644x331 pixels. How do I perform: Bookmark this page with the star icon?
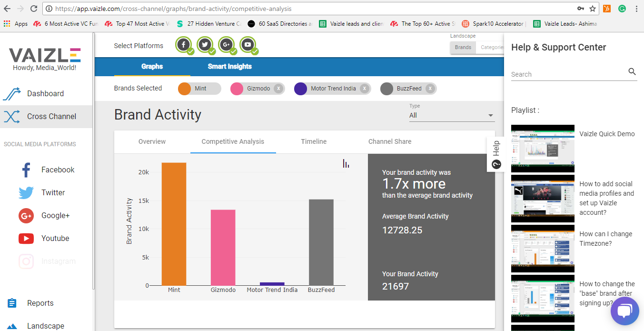point(593,9)
